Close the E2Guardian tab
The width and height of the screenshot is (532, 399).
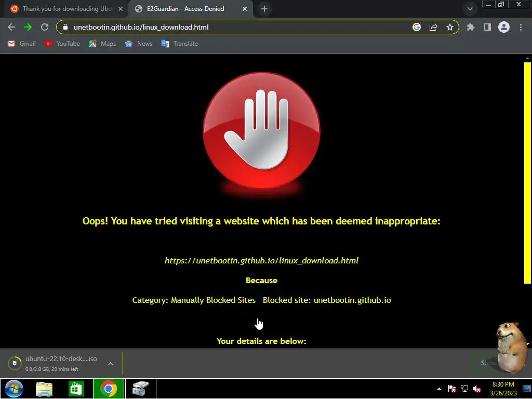(x=245, y=9)
